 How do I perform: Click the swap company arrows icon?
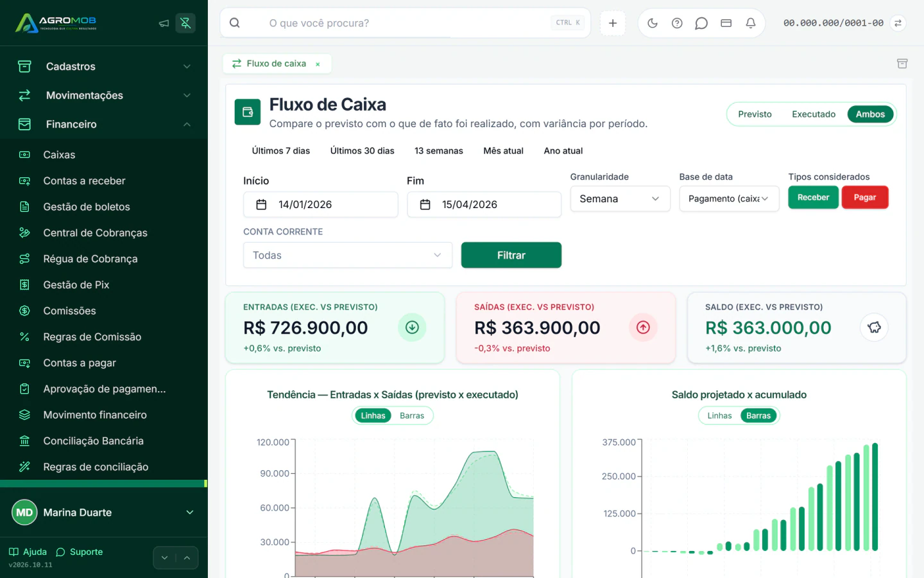click(x=898, y=23)
